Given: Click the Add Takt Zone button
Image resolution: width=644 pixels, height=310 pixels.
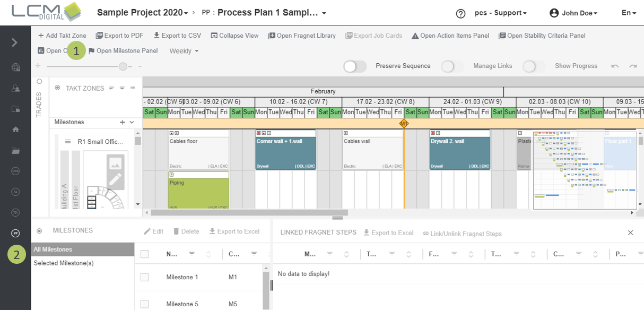Looking at the screenshot, I should (62, 36).
